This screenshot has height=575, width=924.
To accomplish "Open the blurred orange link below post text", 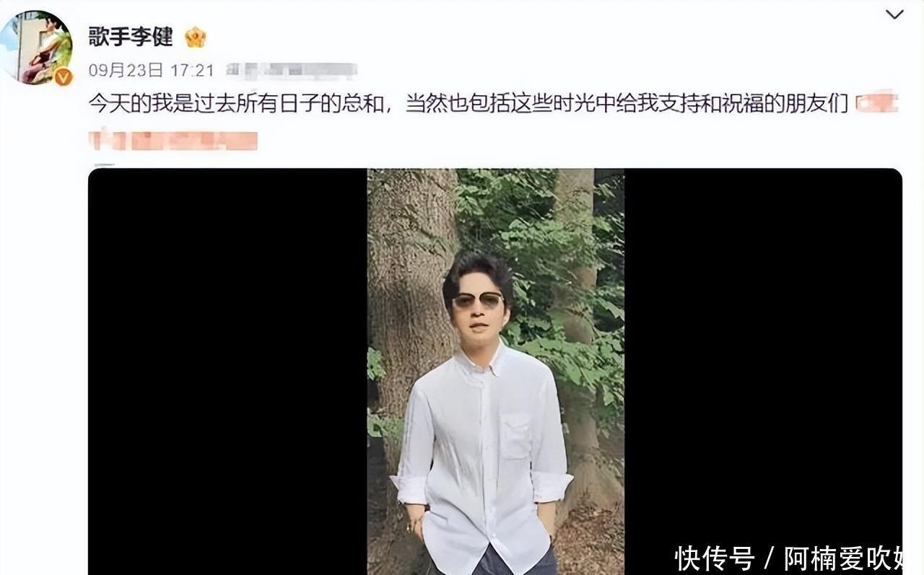I will [173, 139].
